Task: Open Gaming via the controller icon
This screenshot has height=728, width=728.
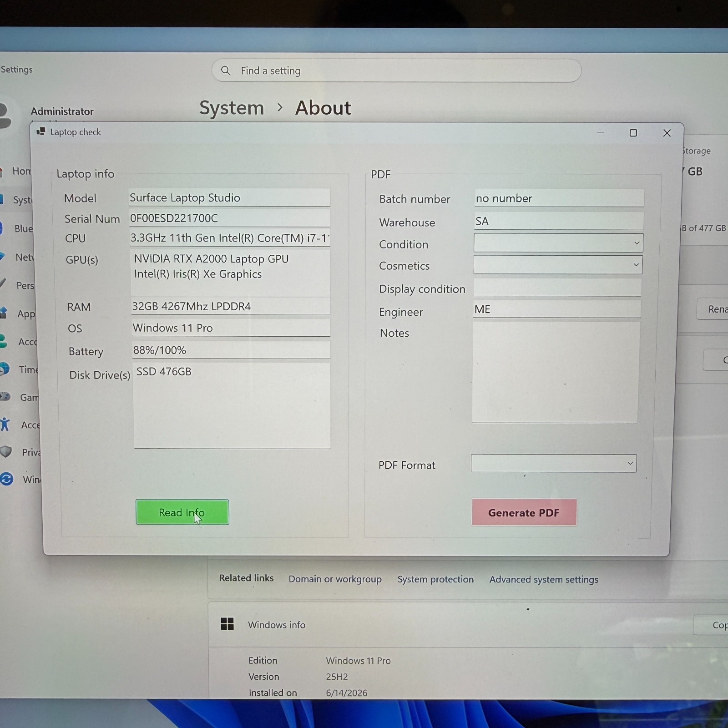Action: [5, 396]
